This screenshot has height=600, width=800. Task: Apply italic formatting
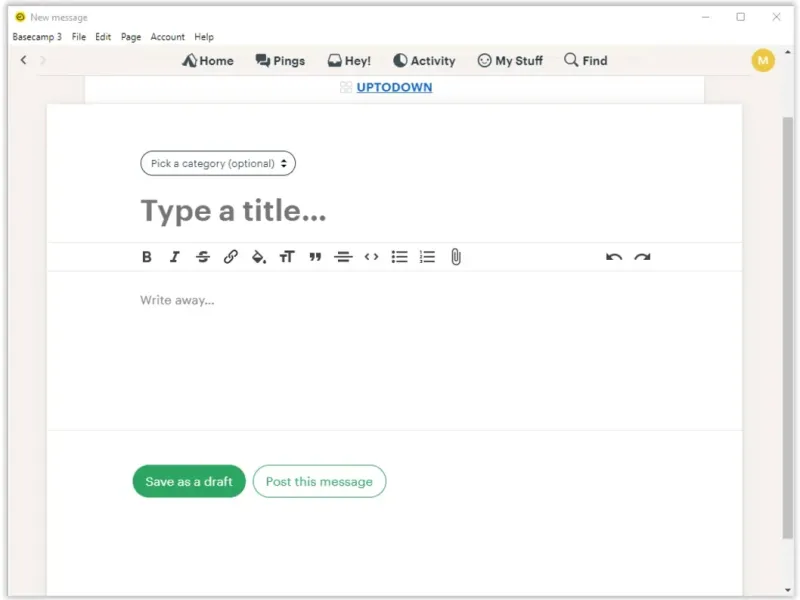click(174, 257)
